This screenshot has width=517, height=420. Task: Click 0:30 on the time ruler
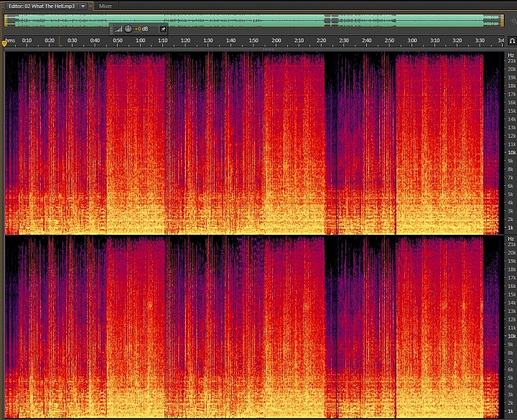pos(72,40)
